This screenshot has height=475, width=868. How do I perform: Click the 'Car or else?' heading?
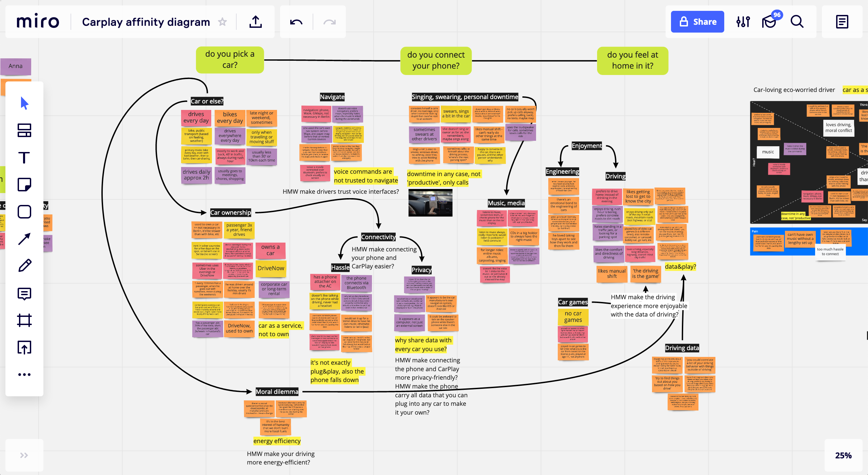(207, 101)
